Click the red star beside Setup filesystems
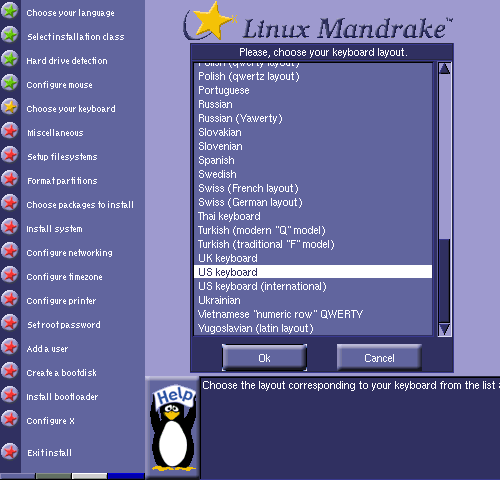 click(10, 155)
